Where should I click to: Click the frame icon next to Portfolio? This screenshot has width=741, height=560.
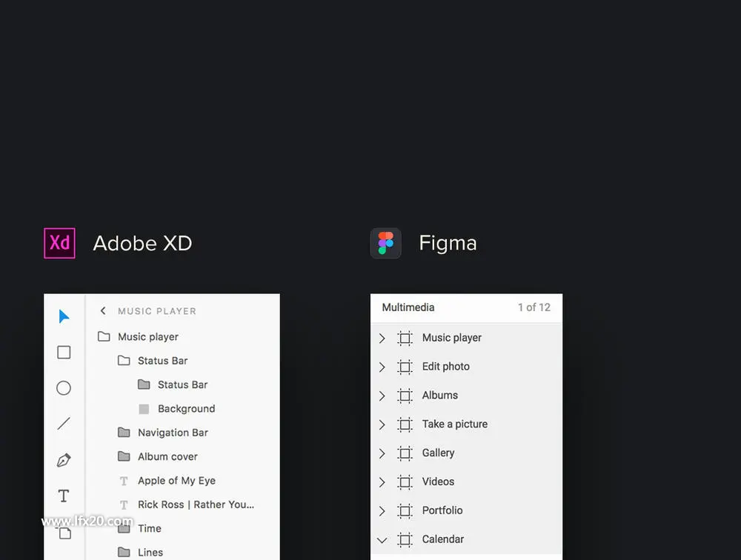pyautogui.click(x=405, y=511)
